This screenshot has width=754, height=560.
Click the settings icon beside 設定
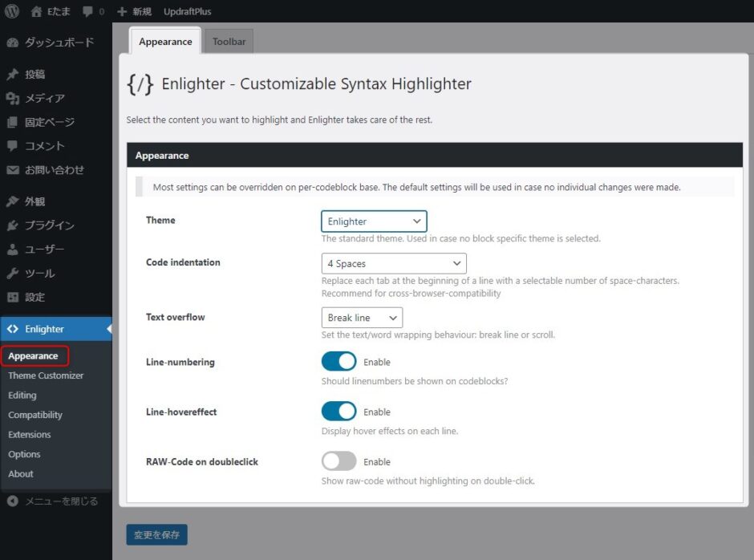pos(13,297)
